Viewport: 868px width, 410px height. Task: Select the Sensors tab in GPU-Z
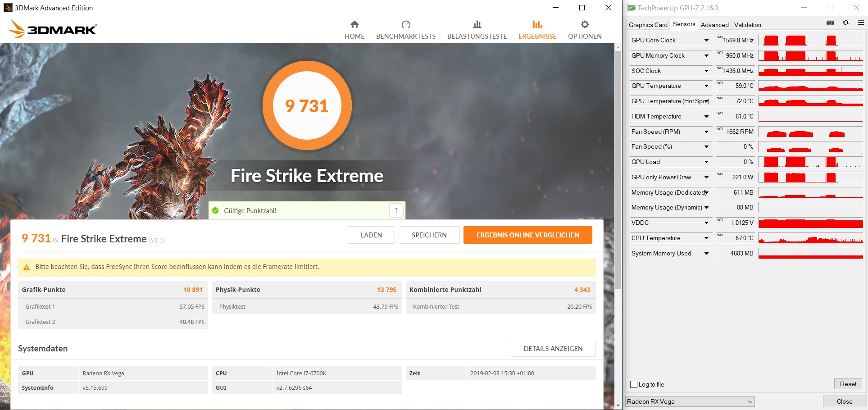tap(684, 24)
